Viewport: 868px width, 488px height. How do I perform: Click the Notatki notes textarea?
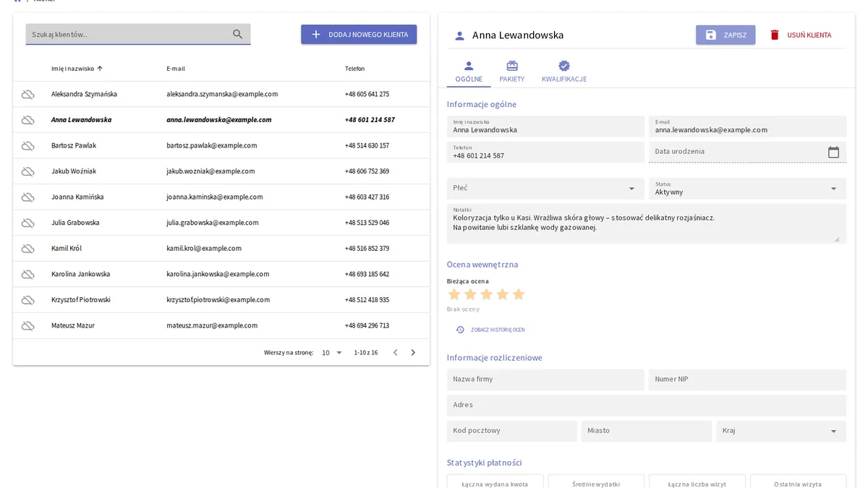tap(646, 223)
